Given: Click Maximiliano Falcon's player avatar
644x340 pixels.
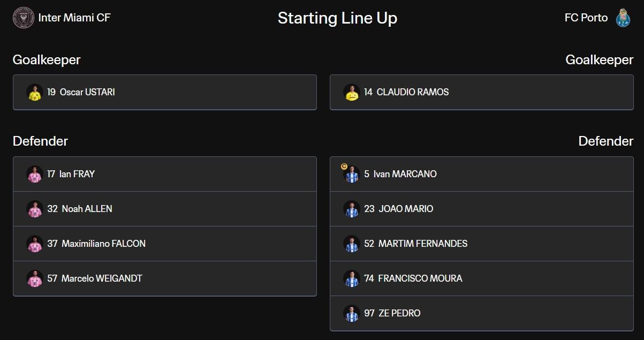Looking at the screenshot, I should pos(34,244).
